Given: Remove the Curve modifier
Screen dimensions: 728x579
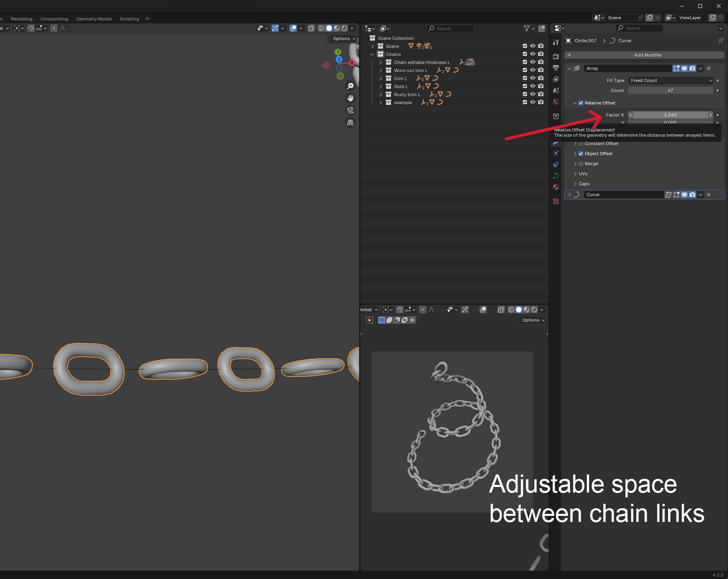Looking at the screenshot, I should pos(709,195).
